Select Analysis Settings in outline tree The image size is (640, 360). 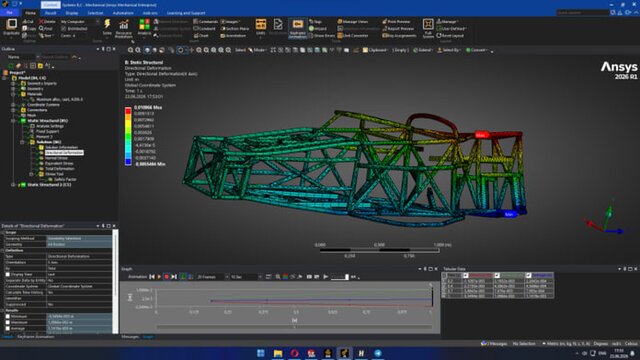50,126
